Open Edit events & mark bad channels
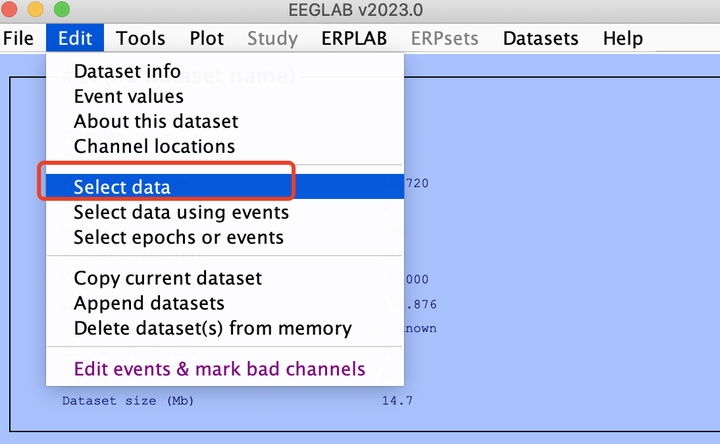Screen dimensions: 720x444 point(219,369)
